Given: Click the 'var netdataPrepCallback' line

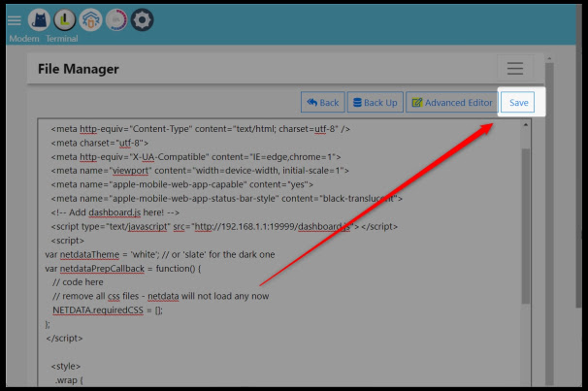Looking at the screenshot, I should click(123, 269).
